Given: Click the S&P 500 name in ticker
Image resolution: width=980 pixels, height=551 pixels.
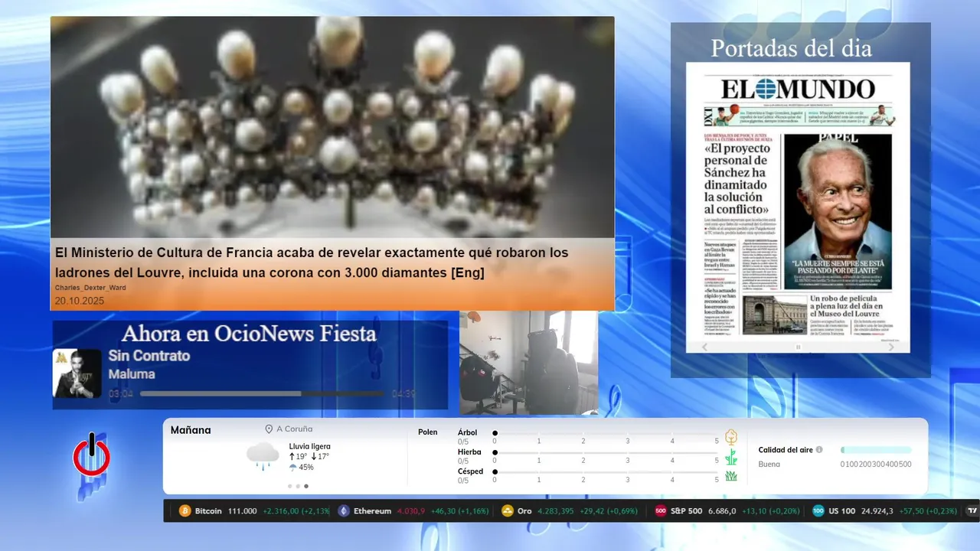Looking at the screenshot, I should click(687, 511).
